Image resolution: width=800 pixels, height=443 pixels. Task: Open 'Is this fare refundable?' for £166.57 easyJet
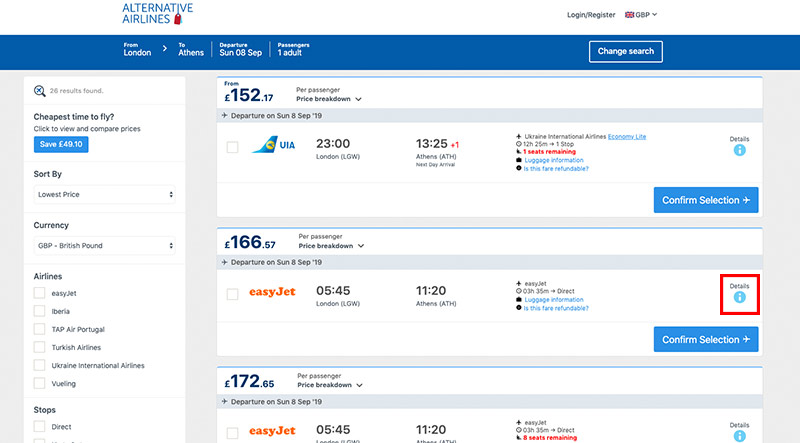(x=556, y=308)
